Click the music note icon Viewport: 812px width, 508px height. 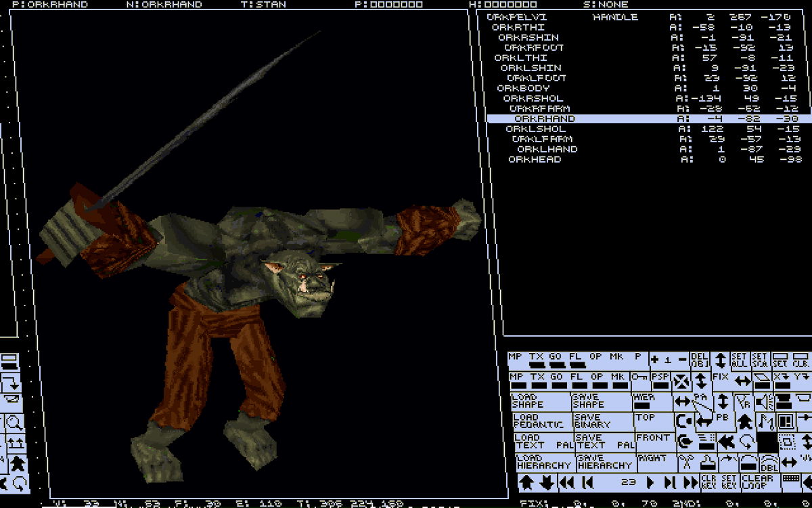coord(765,421)
